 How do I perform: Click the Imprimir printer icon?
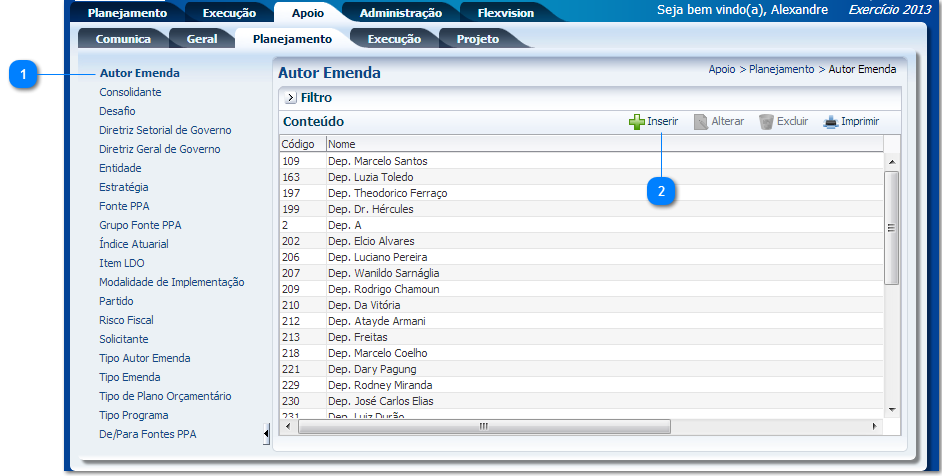pyautogui.click(x=830, y=122)
